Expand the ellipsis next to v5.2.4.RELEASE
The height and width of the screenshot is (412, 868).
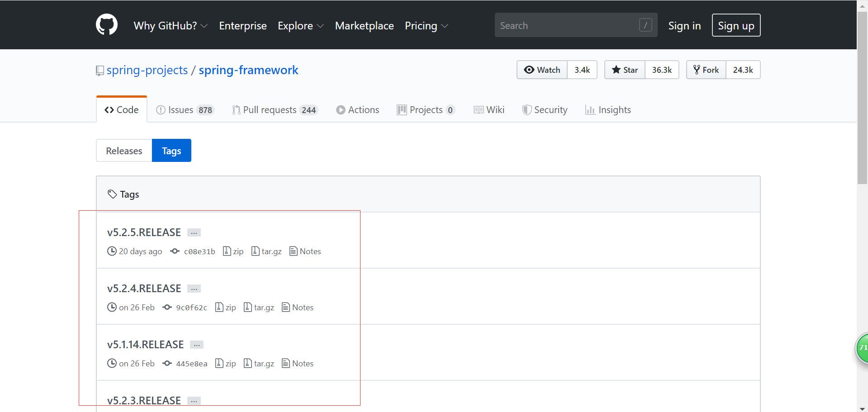point(194,289)
